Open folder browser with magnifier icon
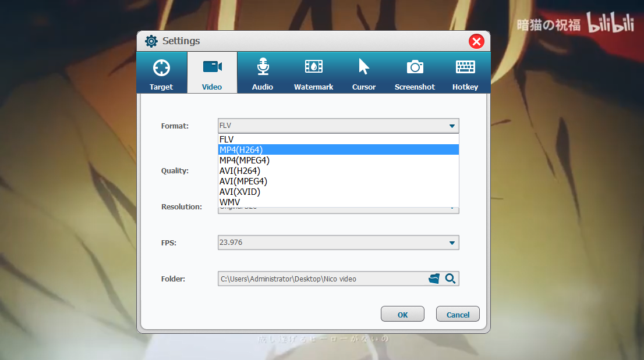644x360 pixels. 450,279
